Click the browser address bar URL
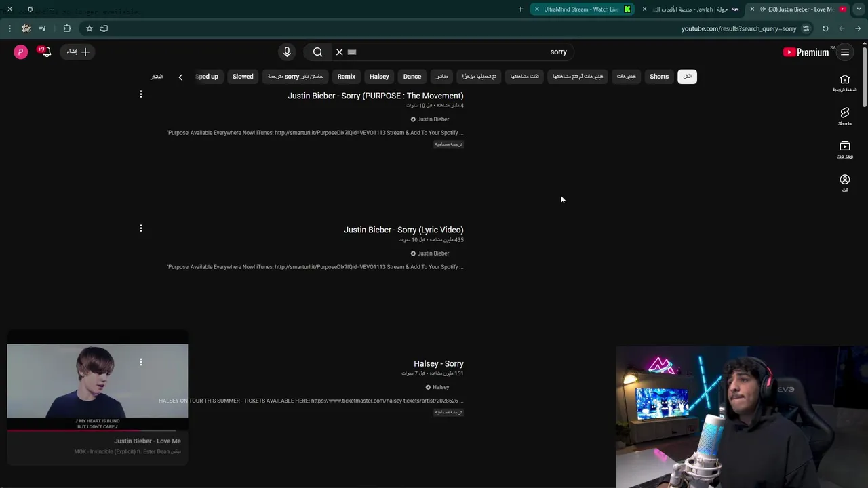The image size is (868, 488). click(x=738, y=28)
